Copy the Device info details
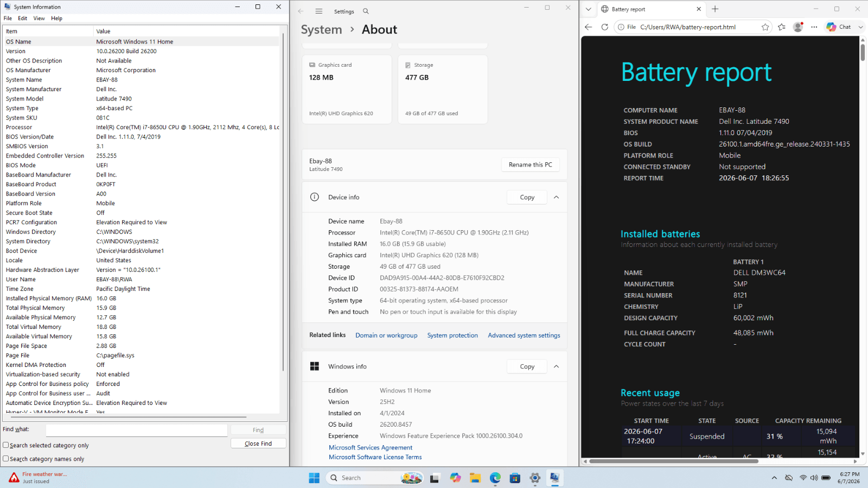Image resolution: width=868 pixels, height=488 pixels. pyautogui.click(x=527, y=197)
